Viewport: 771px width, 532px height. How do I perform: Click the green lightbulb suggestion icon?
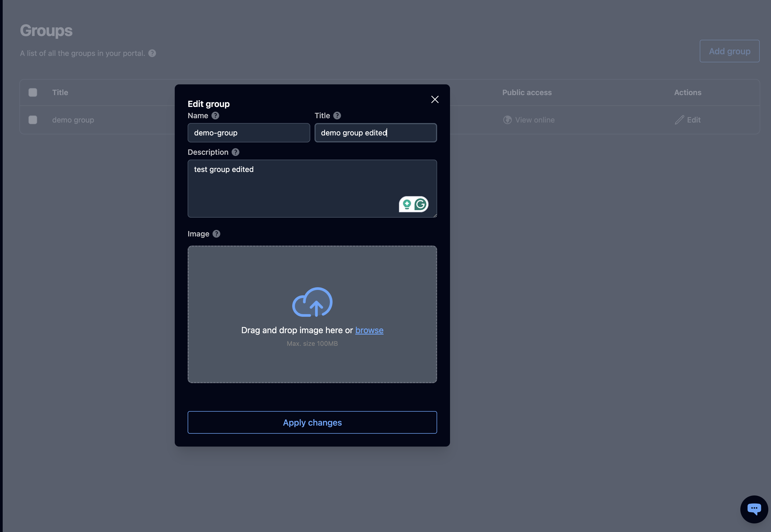407,204
